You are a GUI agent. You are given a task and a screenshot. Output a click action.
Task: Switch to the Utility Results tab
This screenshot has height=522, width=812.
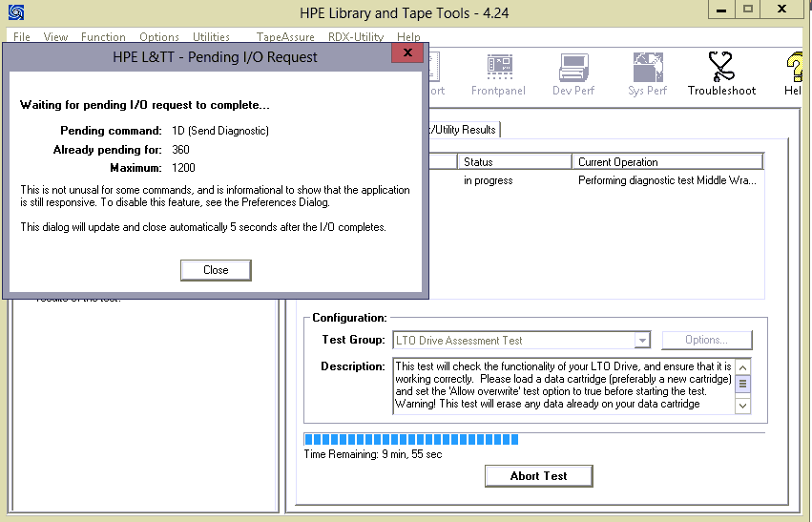(465, 130)
